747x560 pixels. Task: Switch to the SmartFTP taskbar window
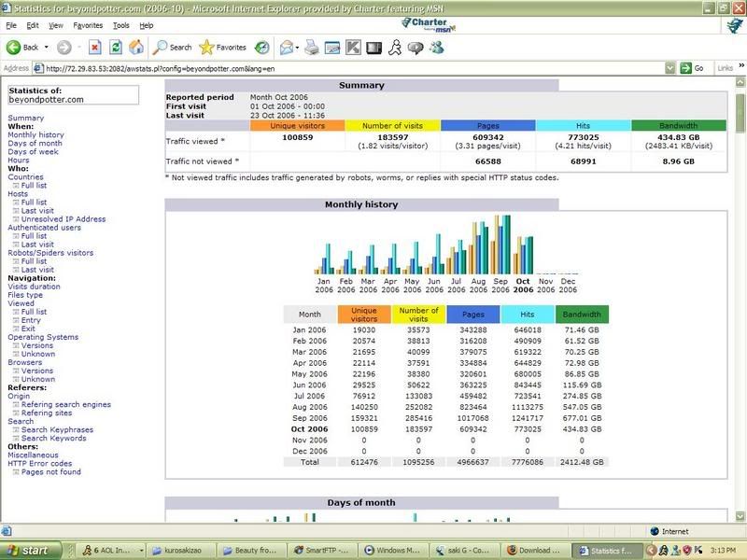[324, 551]
